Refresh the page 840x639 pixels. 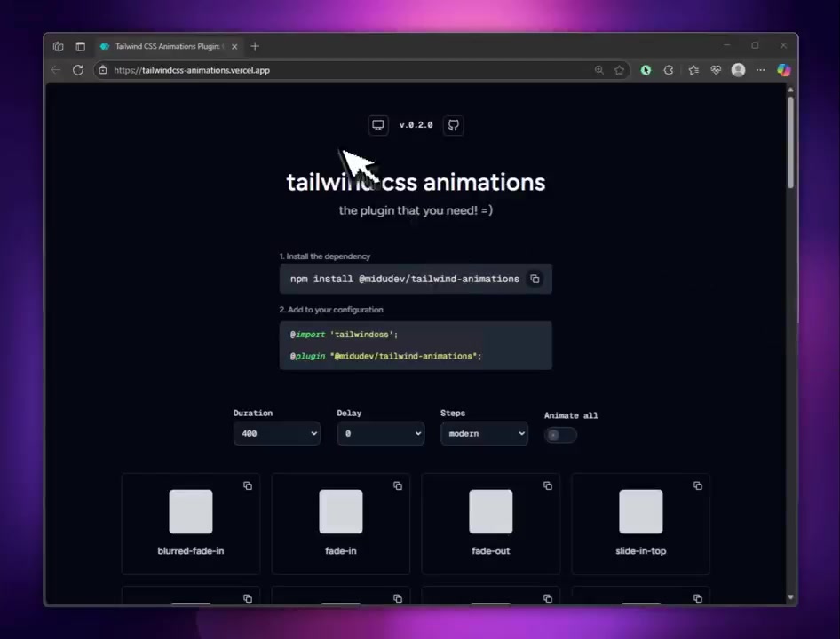pos(78,70)
